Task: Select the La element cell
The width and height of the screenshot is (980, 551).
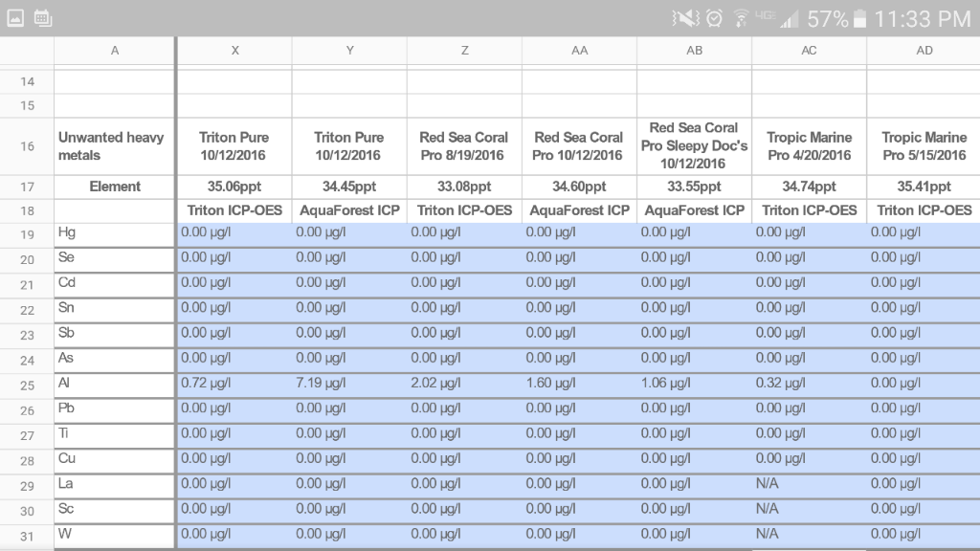Action: [x=115, y=486]
